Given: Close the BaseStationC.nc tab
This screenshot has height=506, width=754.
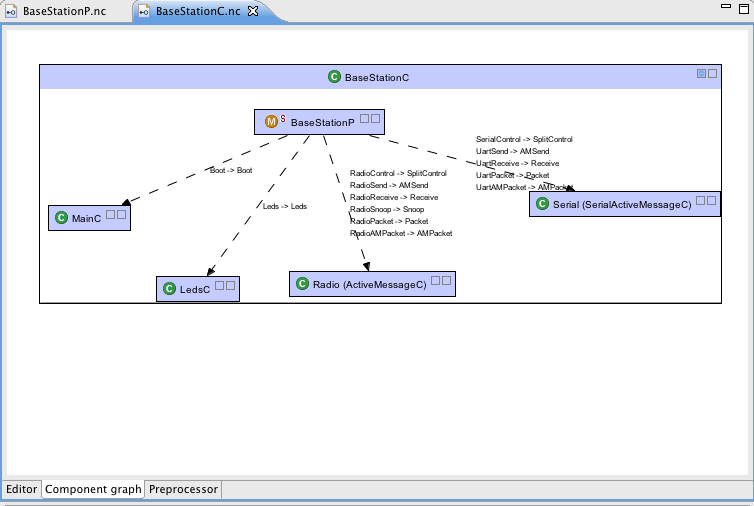Looking at the screenshot, I should pyautogui.click(x=253, y=11).
